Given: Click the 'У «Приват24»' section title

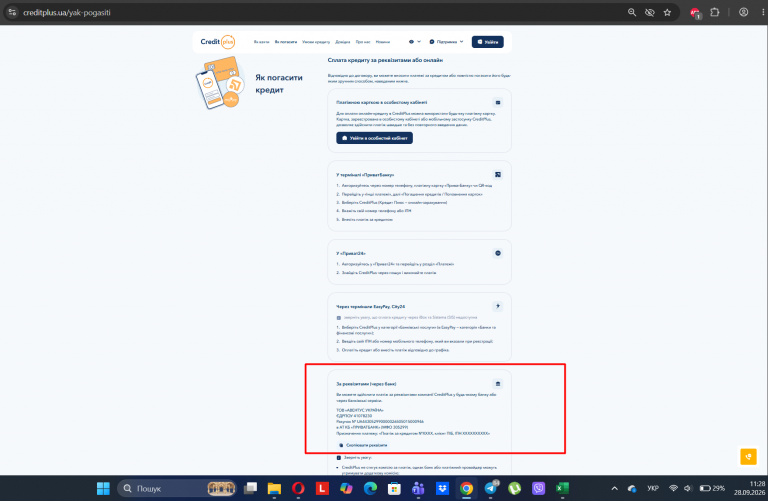Looking at the screenshot, I should point(351,253).
